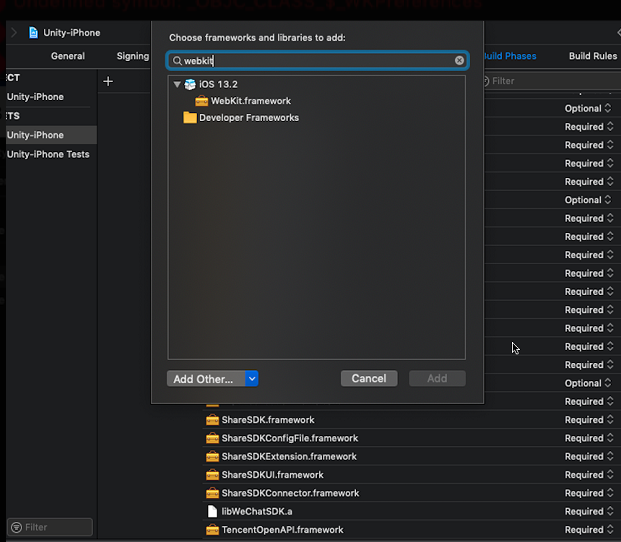Click the forward navigation chevron
Viewport: 621px width, 542px height.
tap(14, 32)
